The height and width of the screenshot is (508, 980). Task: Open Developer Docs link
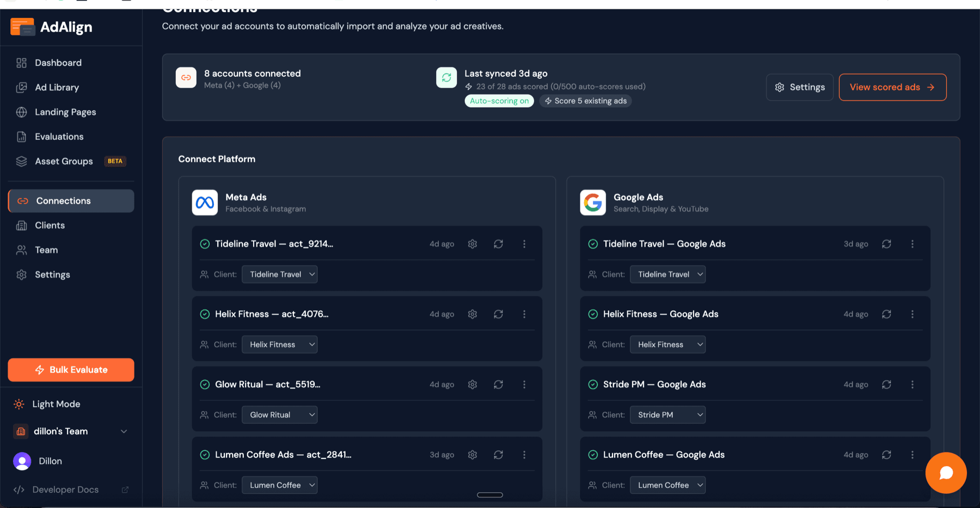click(71, 489)
